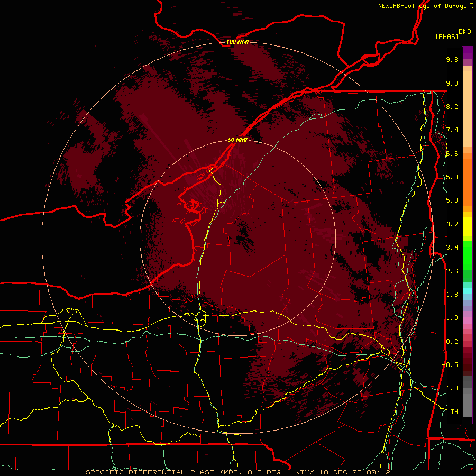
Task: Click the -1.3 colorbar value
Action: click(450, 388)
